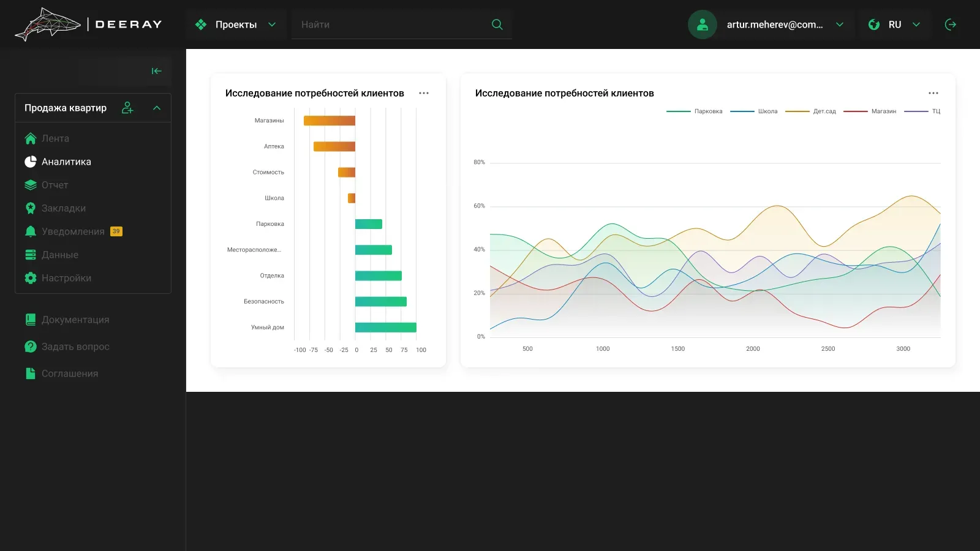Toggle Школа series in chart legend

click(x=754, y=111)
